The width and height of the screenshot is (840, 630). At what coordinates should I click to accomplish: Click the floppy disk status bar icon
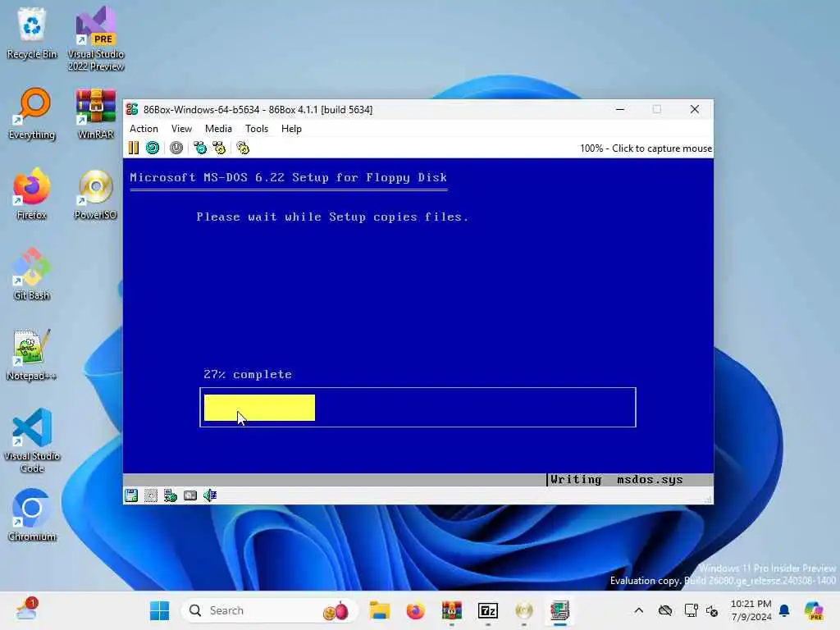(131, 495)
